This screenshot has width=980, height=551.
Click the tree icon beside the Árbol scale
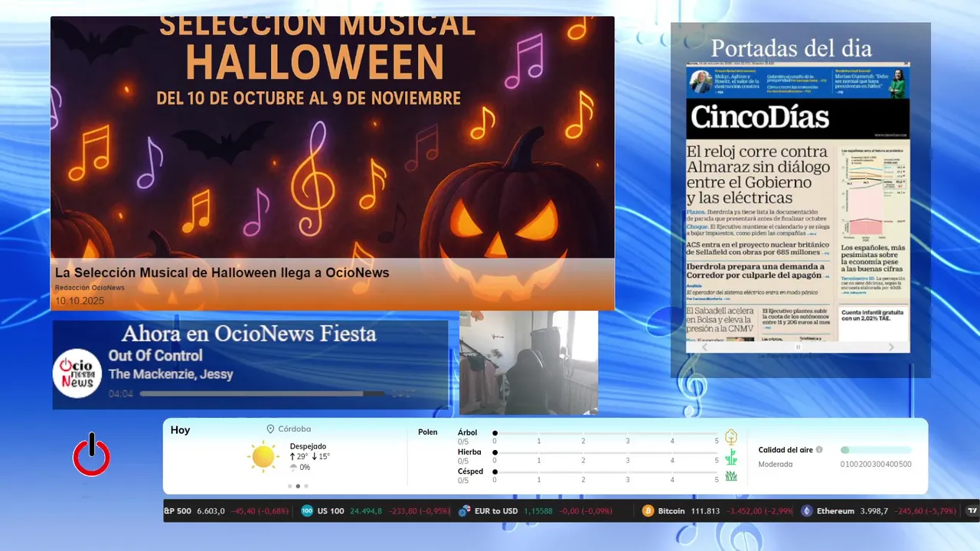(731, 437)
